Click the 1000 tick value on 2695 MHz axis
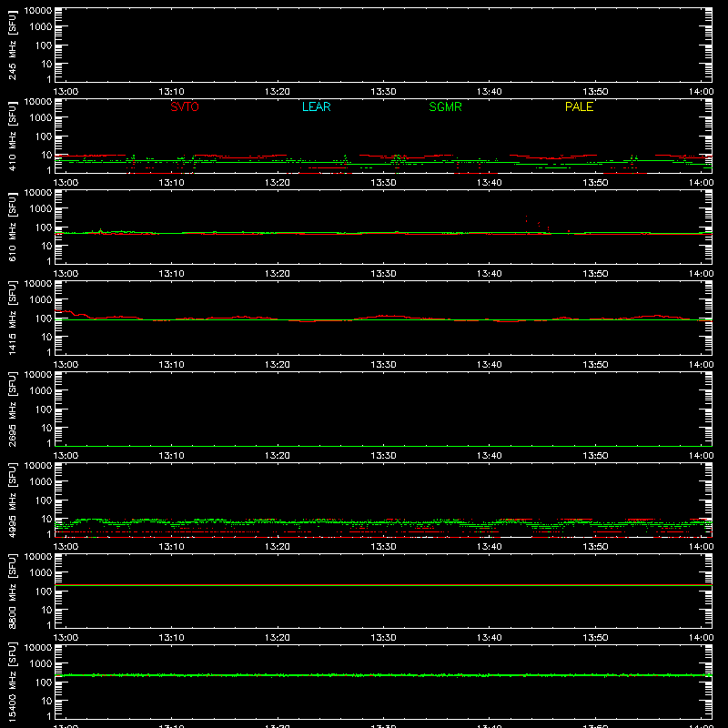 41,391
